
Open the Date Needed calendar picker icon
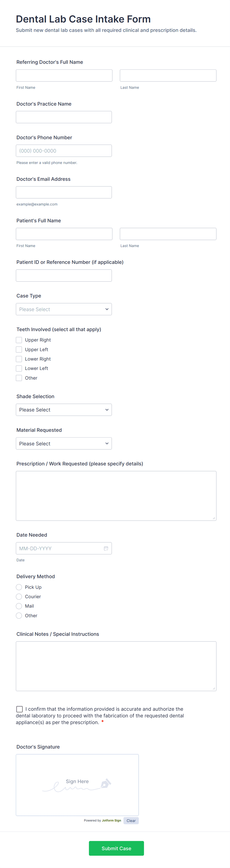(x=106, y=548)
